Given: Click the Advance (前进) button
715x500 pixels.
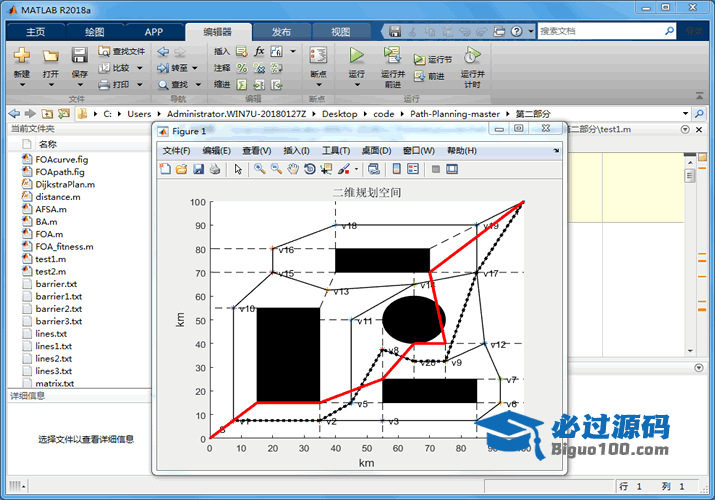Looking at the screenshot, I should [429, 76].
